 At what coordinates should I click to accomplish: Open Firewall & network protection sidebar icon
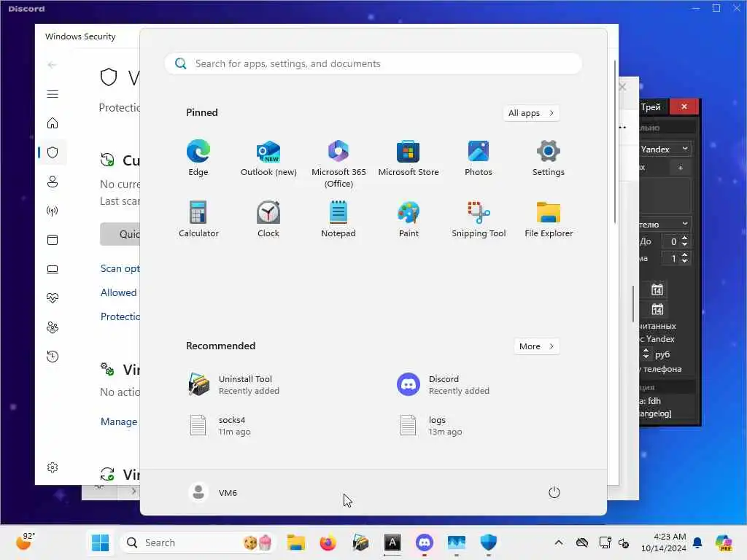53,211
